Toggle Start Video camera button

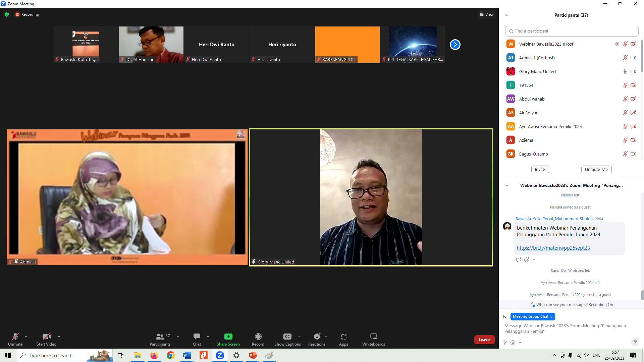tap(46, 337)
